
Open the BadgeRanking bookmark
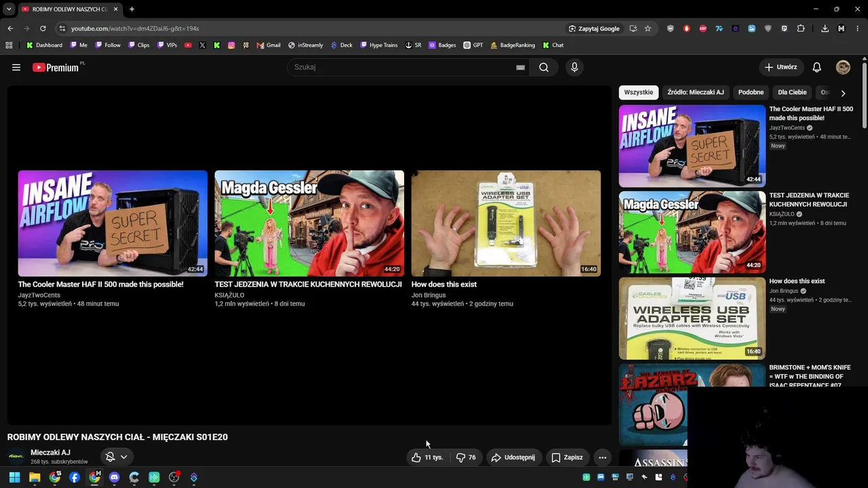tap(512, 45)
